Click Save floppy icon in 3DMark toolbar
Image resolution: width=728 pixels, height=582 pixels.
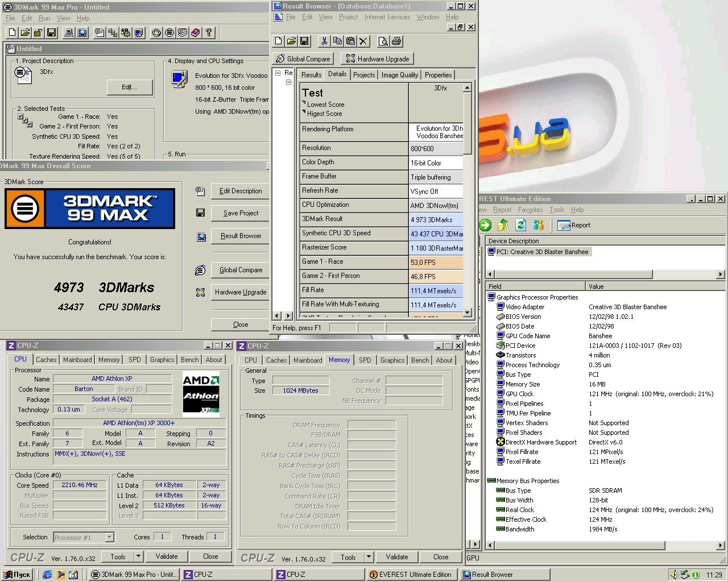click(51, 33)
